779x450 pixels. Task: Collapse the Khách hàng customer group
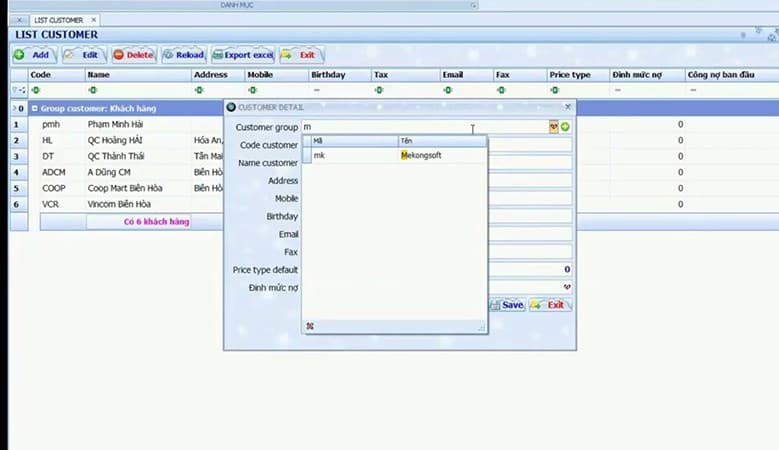click(x=35, y=108)
